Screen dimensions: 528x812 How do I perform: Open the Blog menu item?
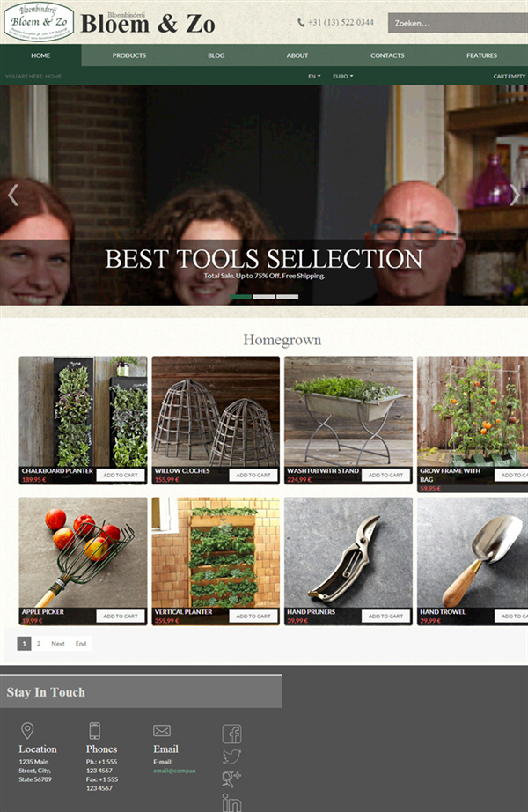pos(216,55)
